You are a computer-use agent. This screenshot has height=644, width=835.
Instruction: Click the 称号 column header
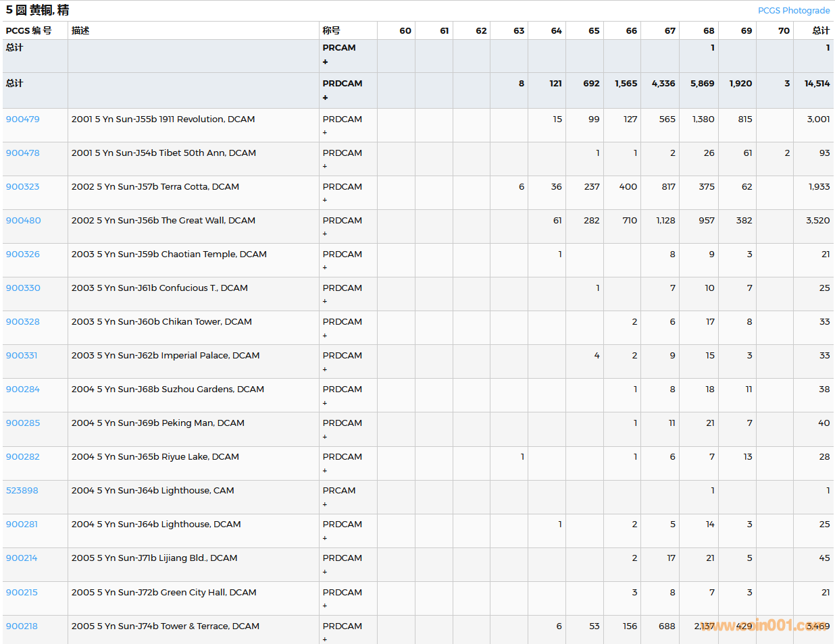coord(331,31)
